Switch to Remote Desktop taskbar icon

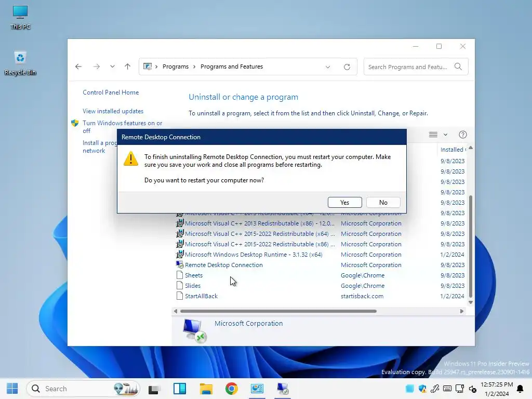click(283, 389)
